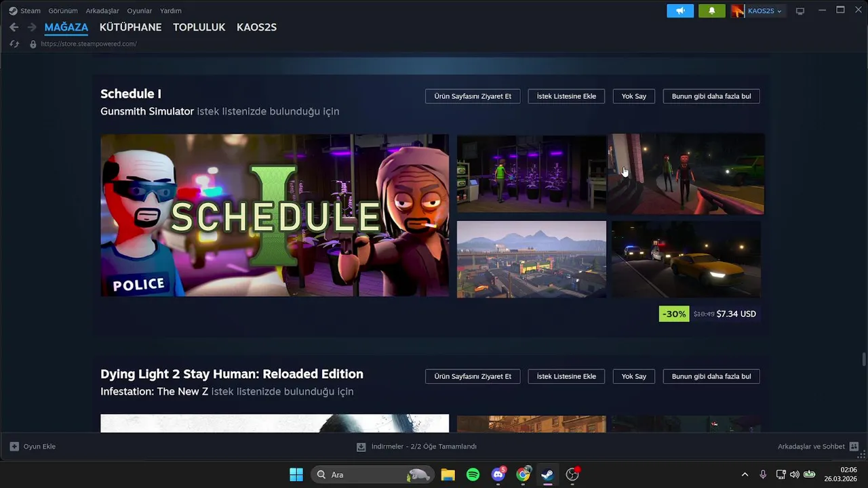Open the police chase taxi screenshot
The height and width of the screenshot is (488, 868).
coord(686,259)
